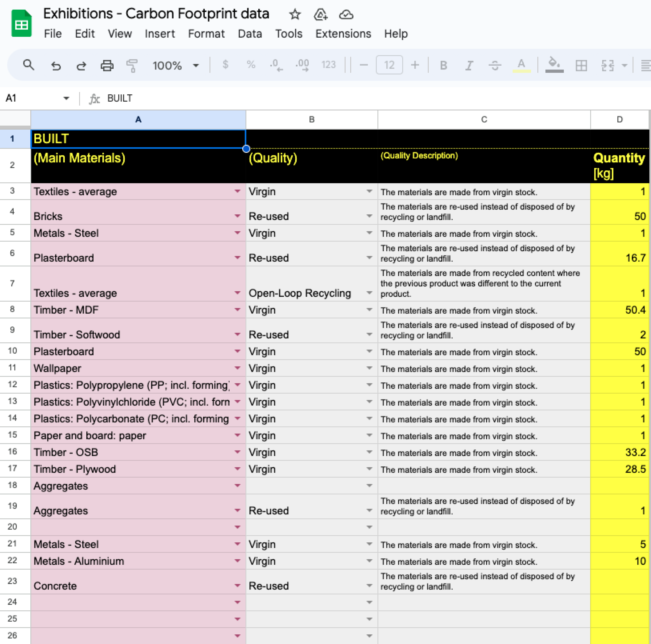Click the undo arrow icon
The width and height of the screenshot is (651, 644).
pyautogui.click(x=56, y=65)
